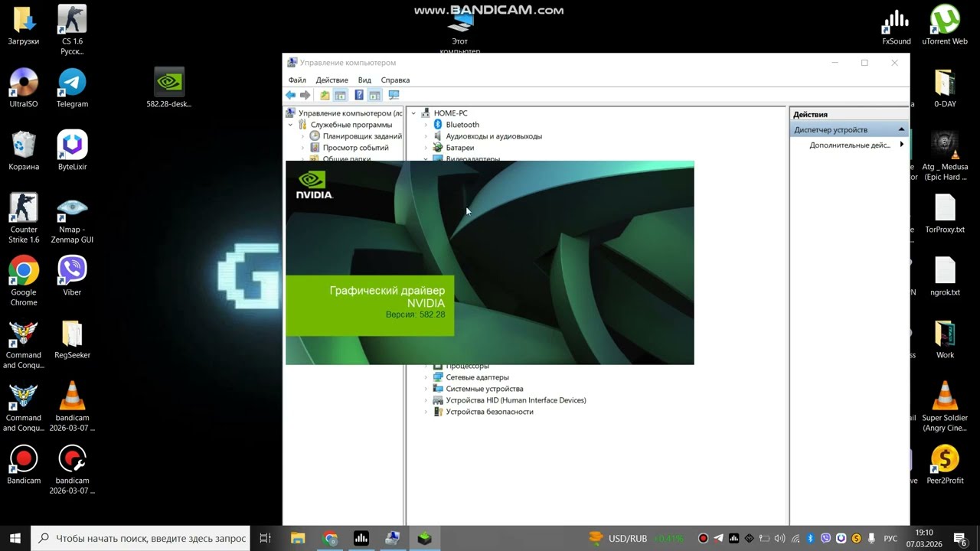Open the Telegram desktop shortcut
This screenshot has width=980, height=551.
coord(72,88)
